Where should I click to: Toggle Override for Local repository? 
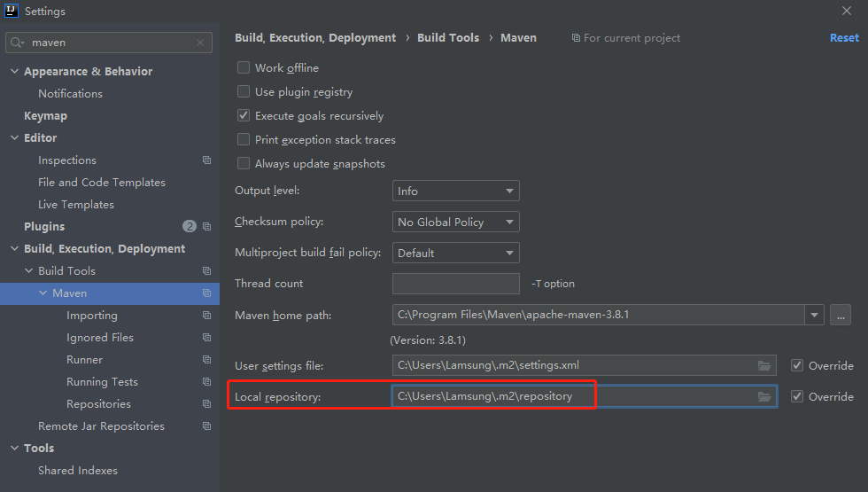click(x=796, y=396)
